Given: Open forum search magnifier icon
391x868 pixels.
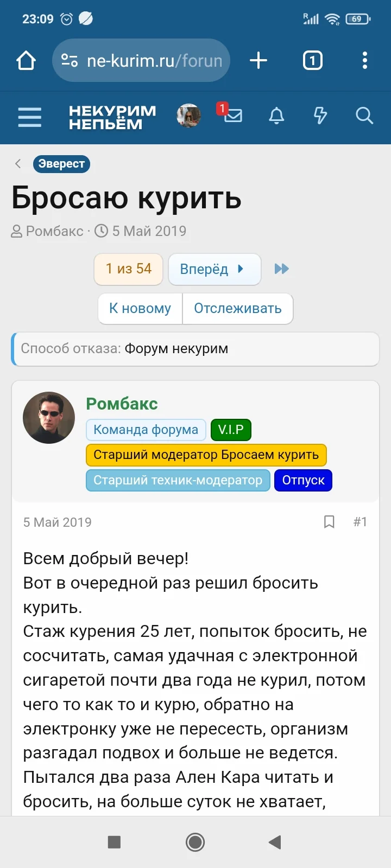Looking at the screenshot, I should [x=364, y=116].
